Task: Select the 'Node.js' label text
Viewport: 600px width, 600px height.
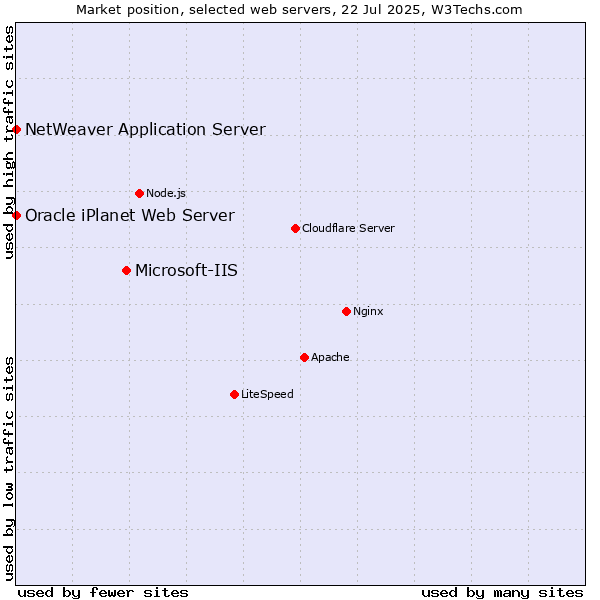Action: point(166,193)
